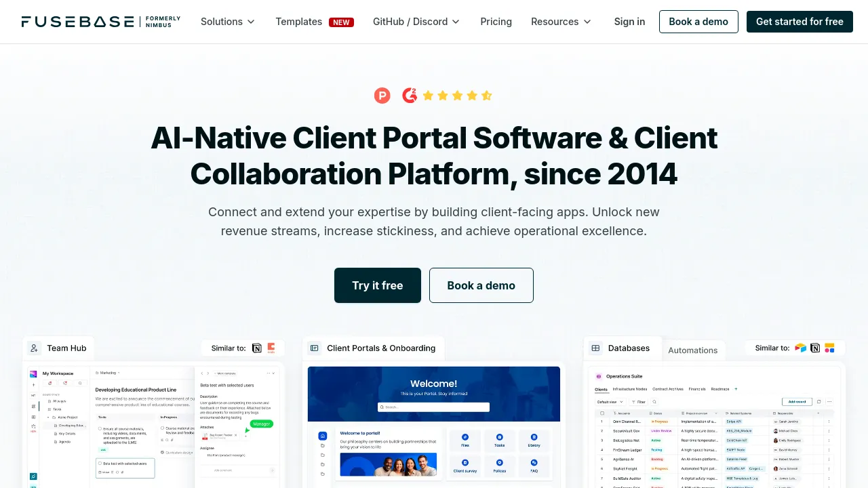Viewport: 868px width, 488px height.
Task: Switch to the Team Hub tab
Action: (59, 348)
